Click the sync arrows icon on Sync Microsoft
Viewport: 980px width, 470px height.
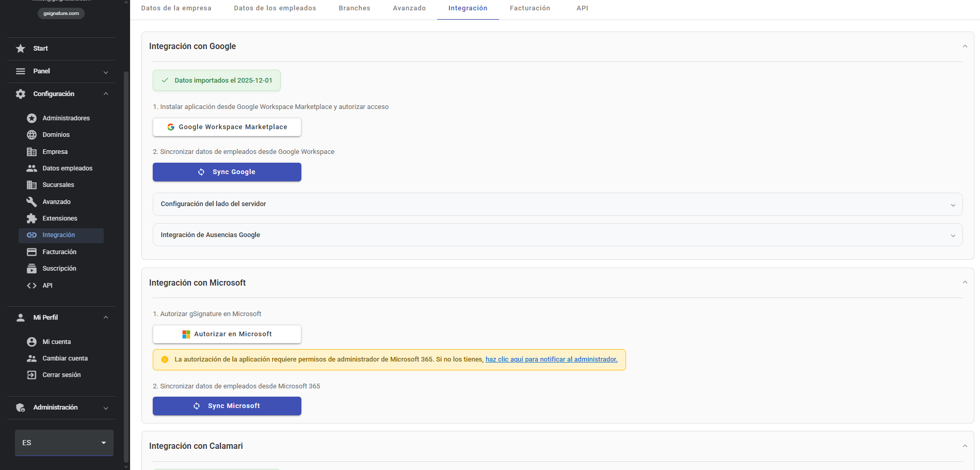click(197, 406)
